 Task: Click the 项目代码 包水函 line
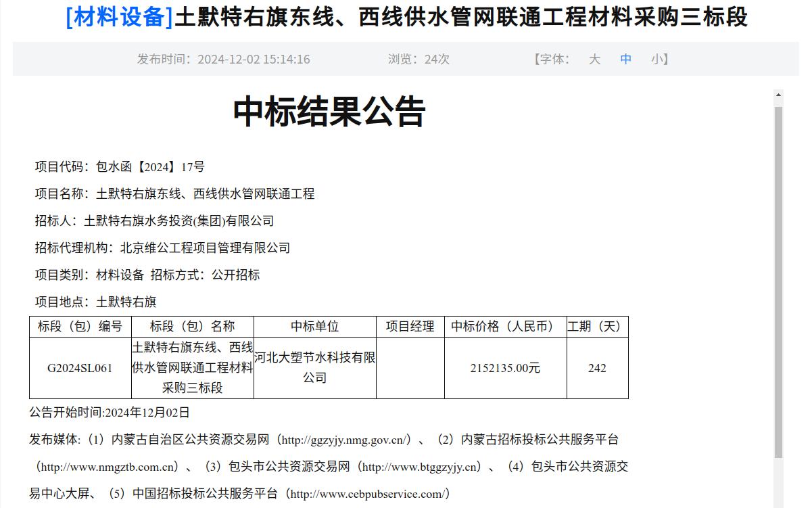coord(120,167)
